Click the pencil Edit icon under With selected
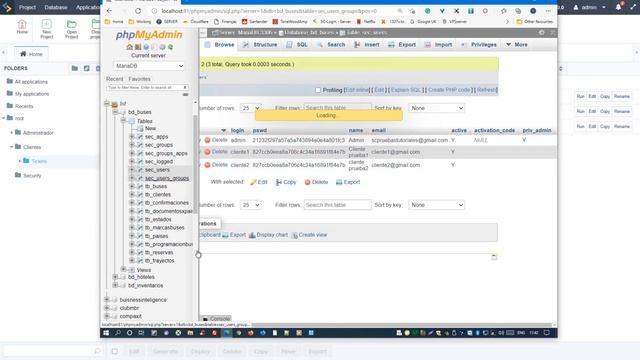 point(253,182)
